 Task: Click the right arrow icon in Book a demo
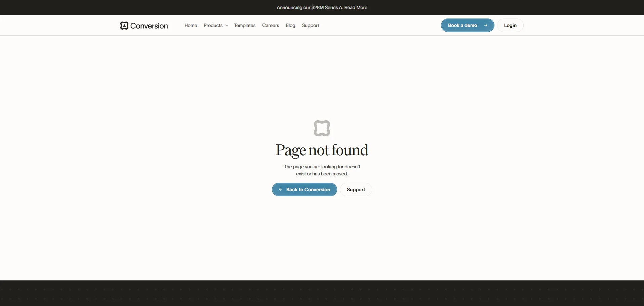(485, 25)
